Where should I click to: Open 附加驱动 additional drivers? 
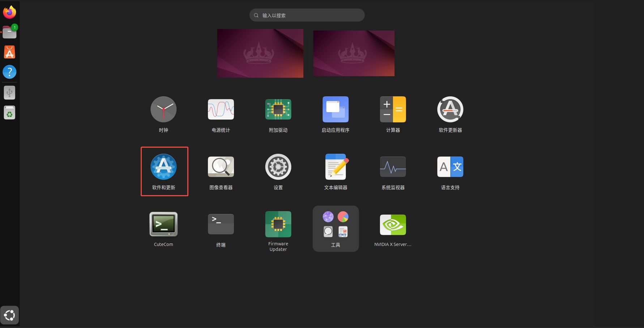tap(278, 109)
